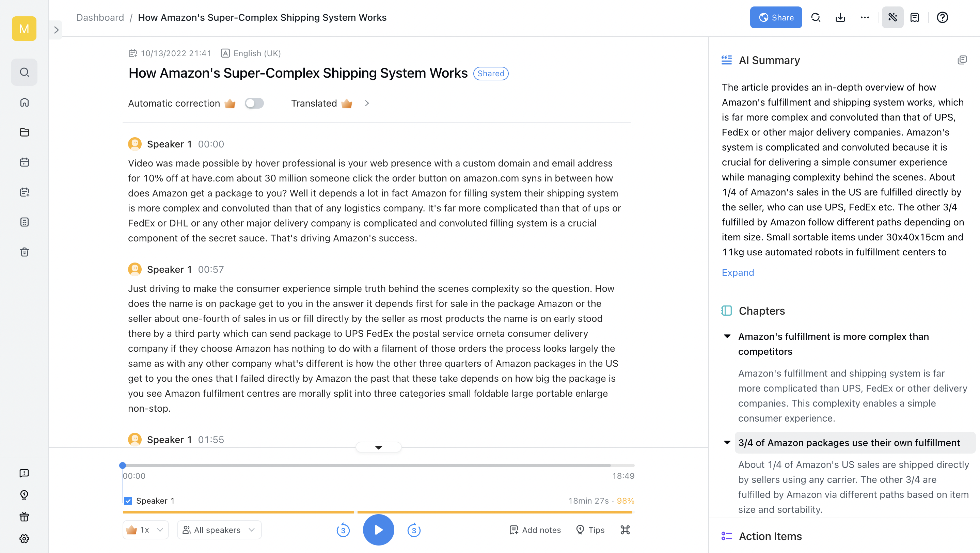Click Add notes button

tap(535, 530)
